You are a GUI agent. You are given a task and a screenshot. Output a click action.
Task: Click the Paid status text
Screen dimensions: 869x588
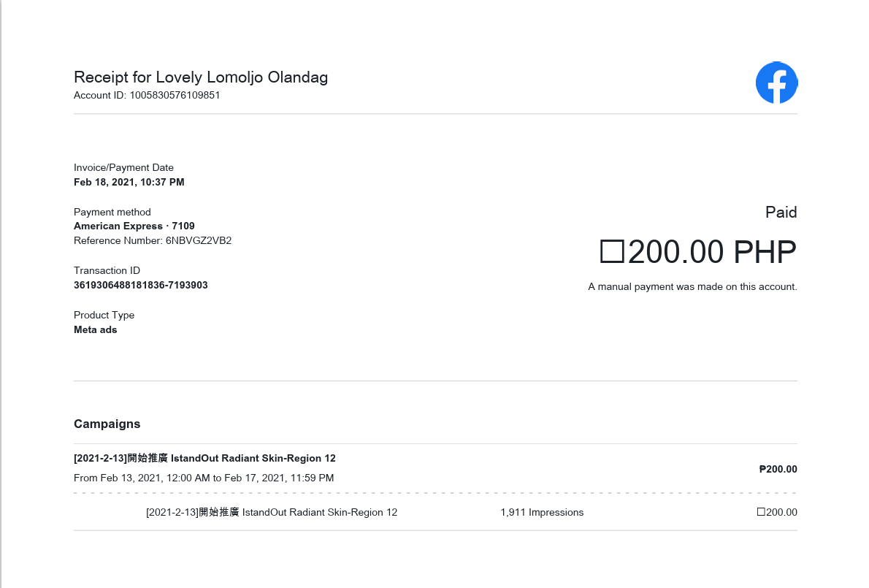point(781,213)
